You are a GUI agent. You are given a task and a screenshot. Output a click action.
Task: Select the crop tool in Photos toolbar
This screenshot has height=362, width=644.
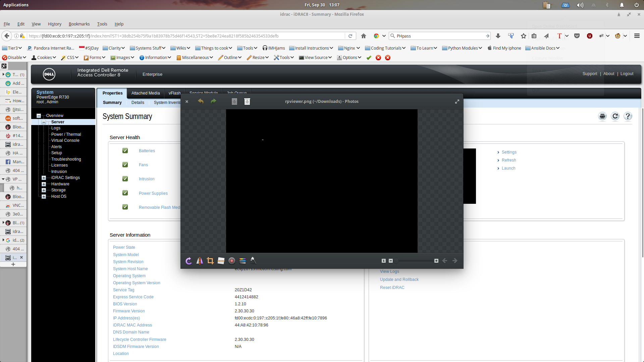click(210, 261)
